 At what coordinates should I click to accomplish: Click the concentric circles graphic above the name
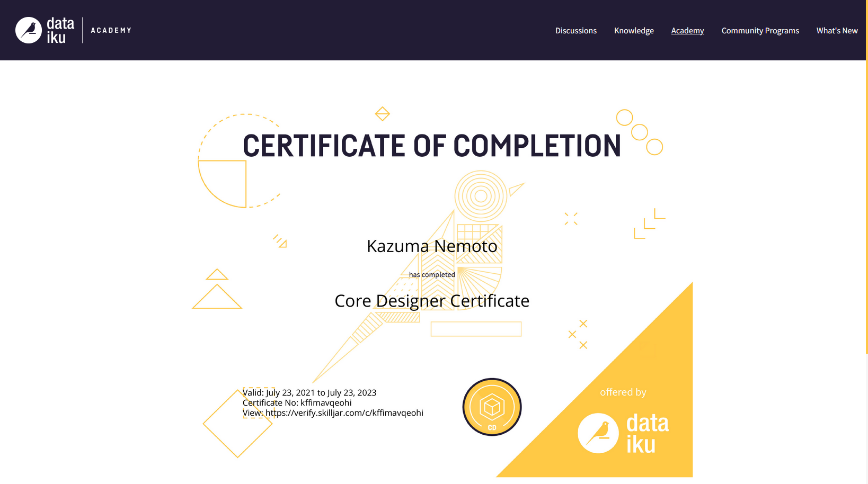(x=481, y=196)
